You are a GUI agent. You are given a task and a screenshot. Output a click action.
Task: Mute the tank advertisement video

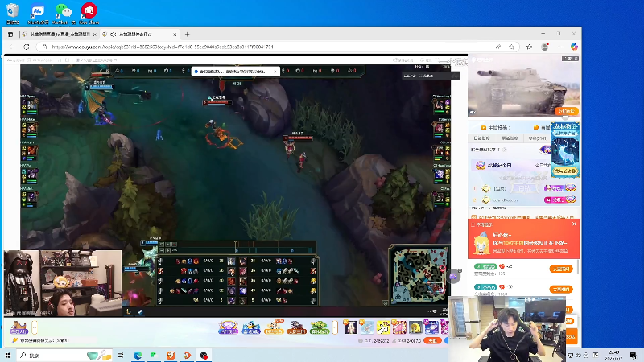pyautogui.click(x=473, y=112)
